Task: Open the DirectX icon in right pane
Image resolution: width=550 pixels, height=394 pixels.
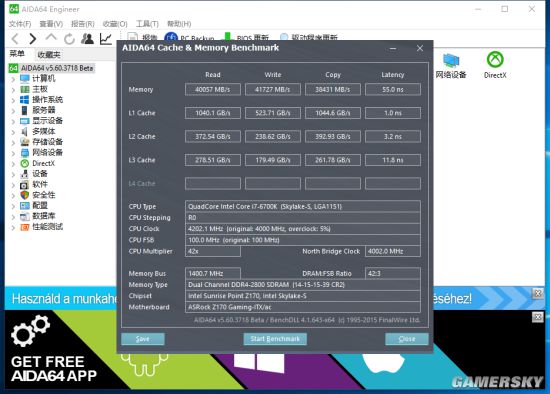Action: pyautogui.click(x=495, y=65)
